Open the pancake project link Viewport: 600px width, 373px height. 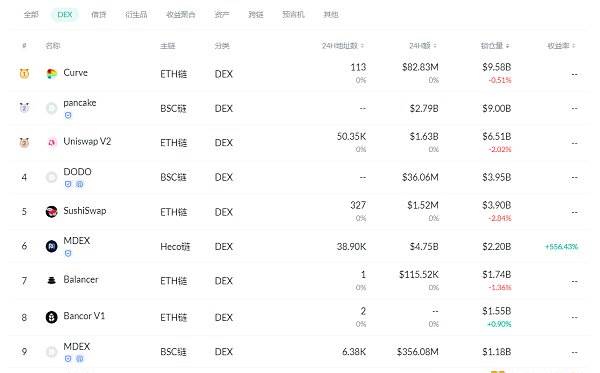(x=80, y=103)
